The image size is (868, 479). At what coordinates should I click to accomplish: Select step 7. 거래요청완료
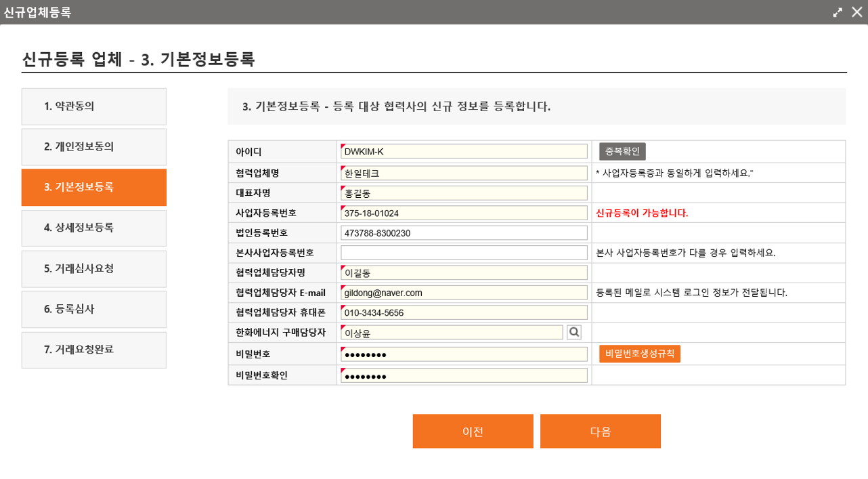93,350
